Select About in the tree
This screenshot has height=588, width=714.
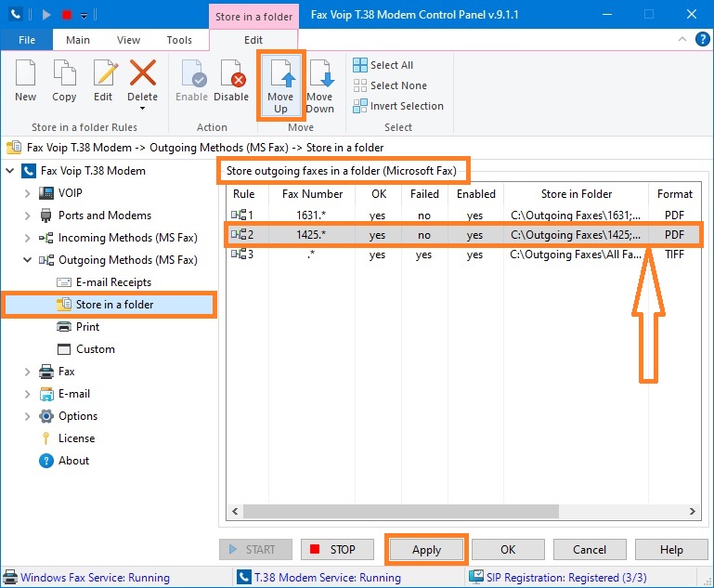(73, 461)
